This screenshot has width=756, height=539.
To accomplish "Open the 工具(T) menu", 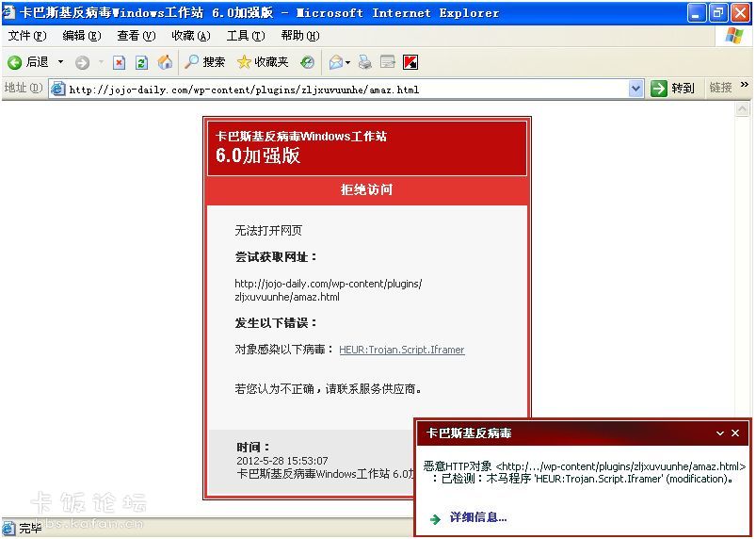I will (x=244, y=36).
